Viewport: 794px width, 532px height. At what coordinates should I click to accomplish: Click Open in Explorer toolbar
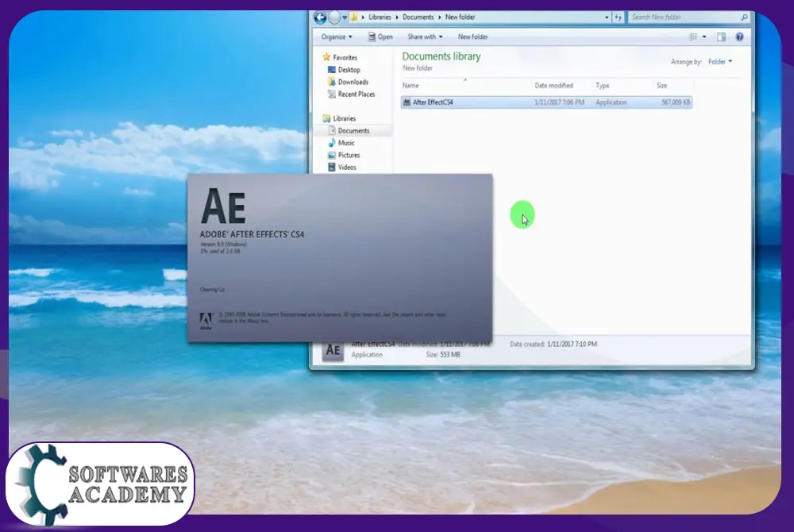click(x=380, y=37)
